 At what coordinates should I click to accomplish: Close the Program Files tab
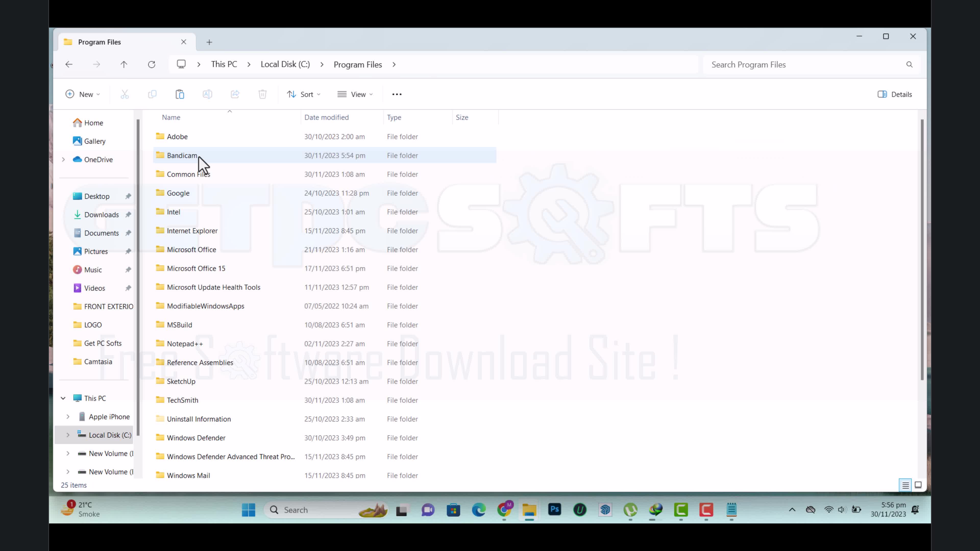tap(184, 42)
